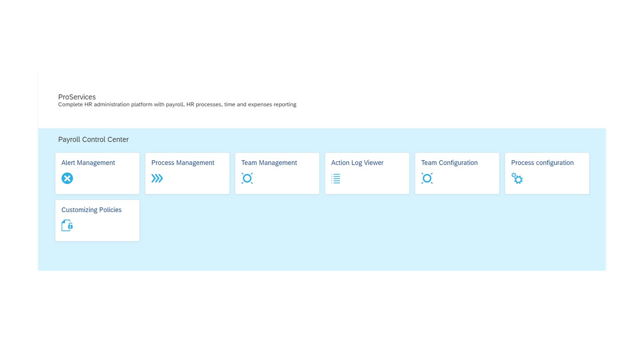
Task: Click the Action Log Viewer list icon
Action: tap(336, 178)
